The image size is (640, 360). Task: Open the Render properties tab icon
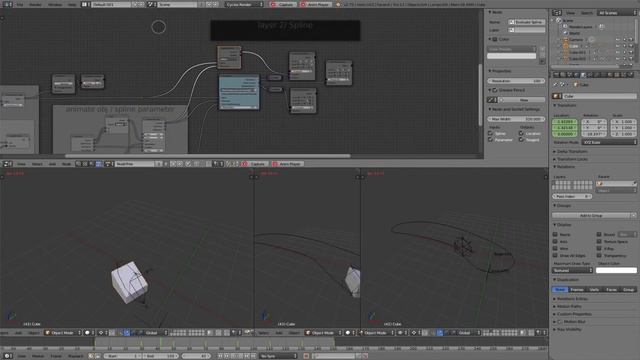tap(556, 75)
